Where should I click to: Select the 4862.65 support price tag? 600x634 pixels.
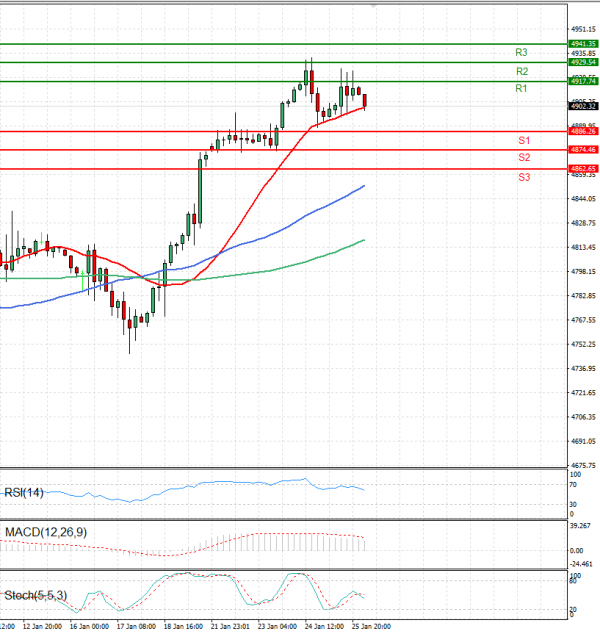pyautogui.click(x=583, y=169)
